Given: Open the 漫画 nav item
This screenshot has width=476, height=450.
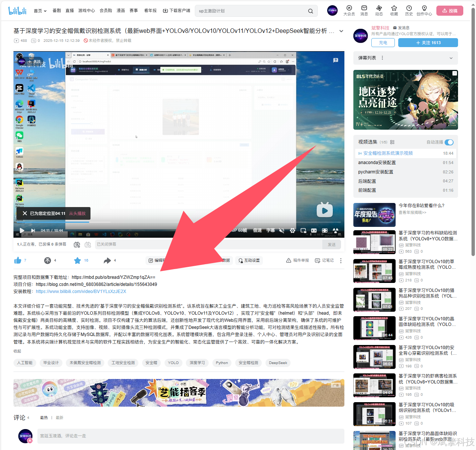Looking at the screenshot, I should 121,10.
